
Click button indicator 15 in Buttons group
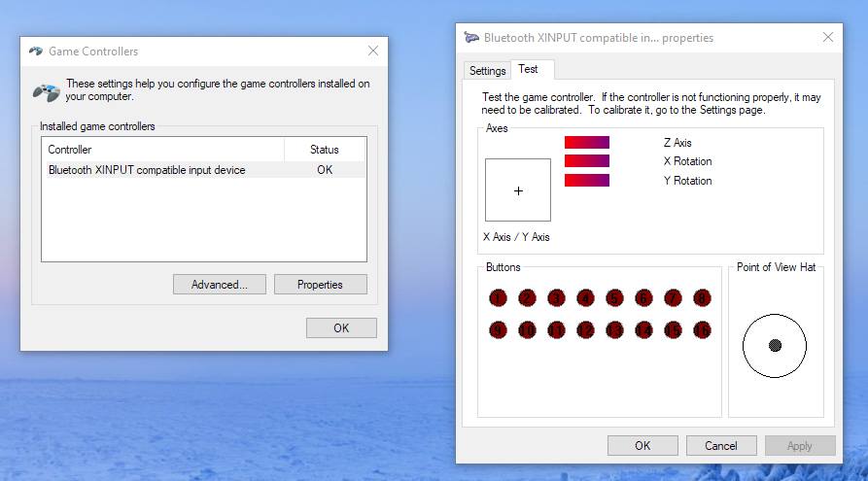(x=673, y=330)
